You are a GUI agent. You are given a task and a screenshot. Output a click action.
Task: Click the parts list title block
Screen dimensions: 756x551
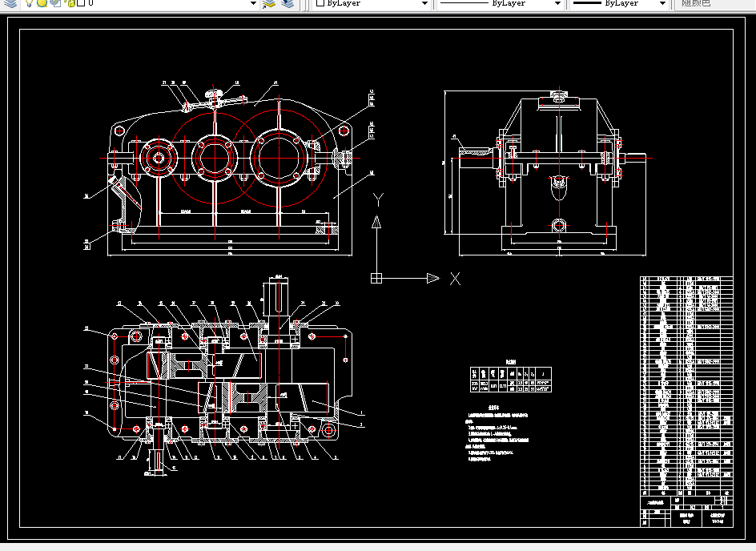pyautogui.click(x=686, y=401)
